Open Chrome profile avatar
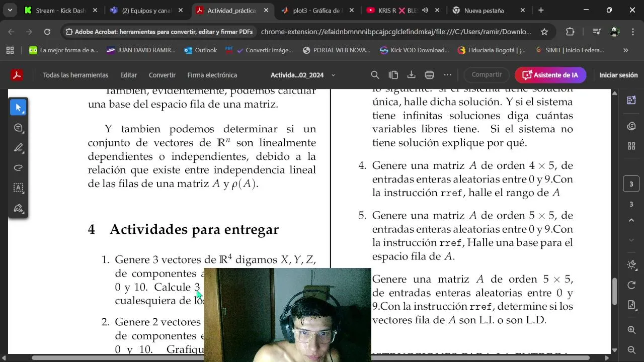The width and height of the screenshot is (644, 362). (614, 32)
